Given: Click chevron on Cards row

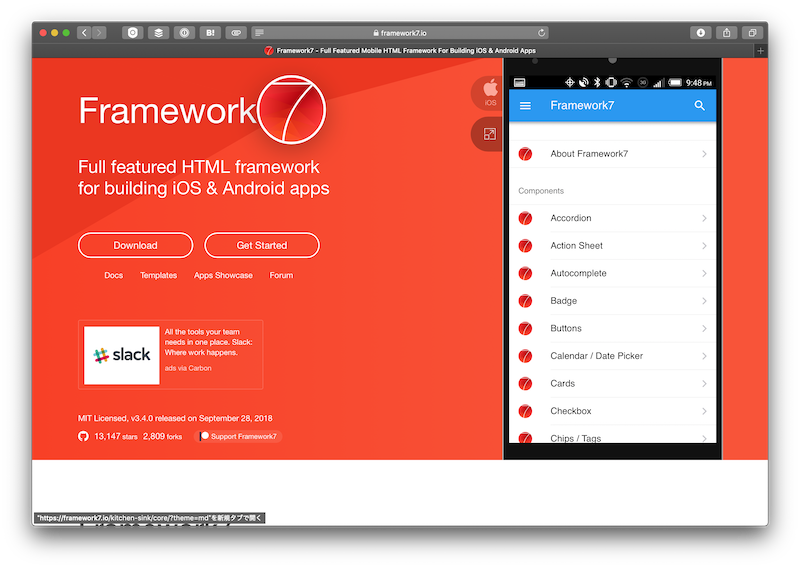Looking at the screenshot, I should tap(704, 384).
